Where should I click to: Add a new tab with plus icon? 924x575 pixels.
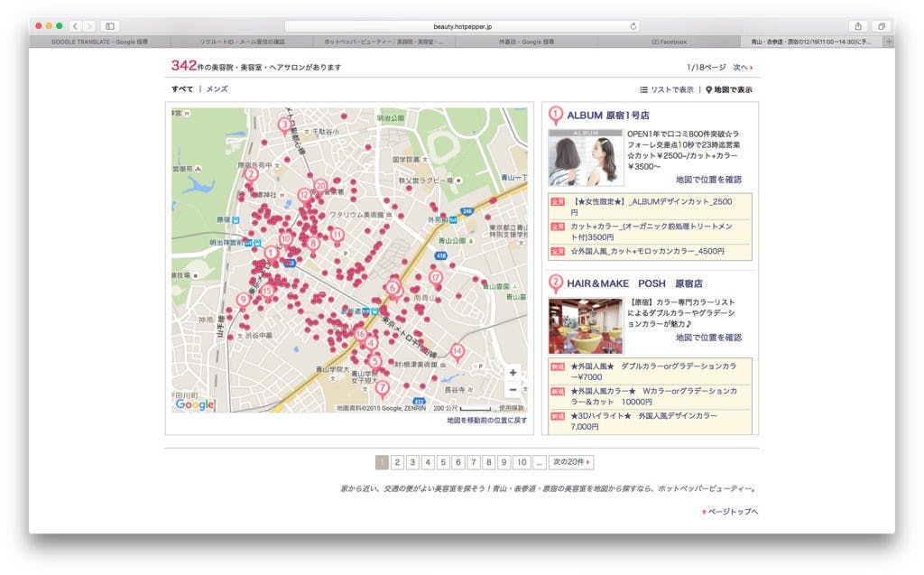[889, 42]
